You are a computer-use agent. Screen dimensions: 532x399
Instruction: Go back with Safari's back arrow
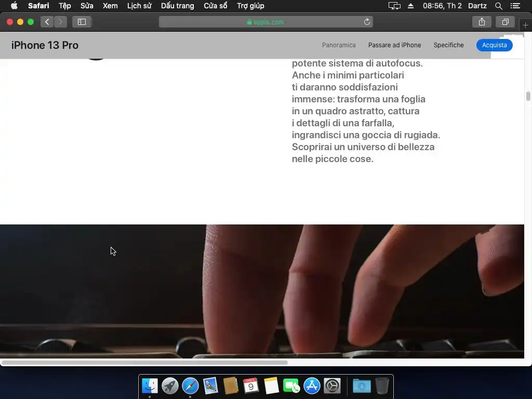click(x=47, y=22)
